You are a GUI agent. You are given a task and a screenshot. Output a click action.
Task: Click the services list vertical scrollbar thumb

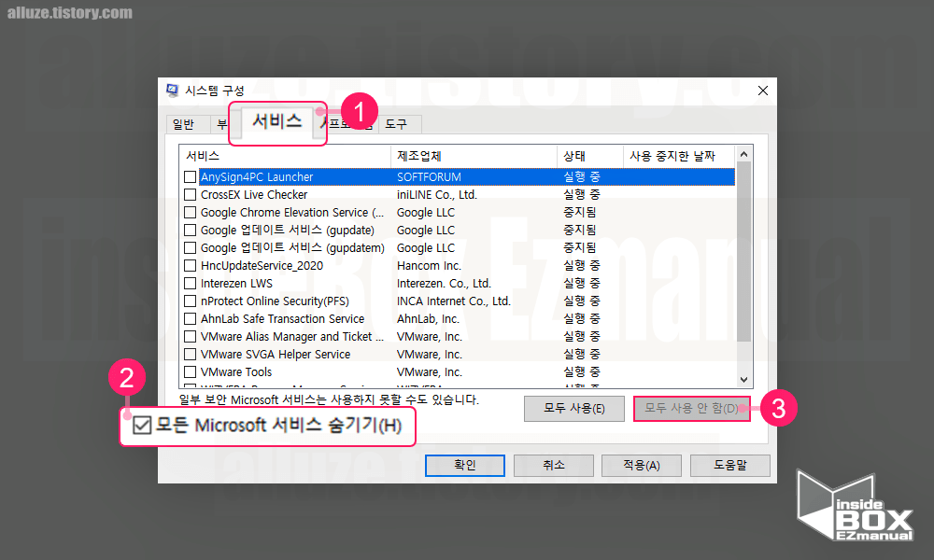[743, 252]
